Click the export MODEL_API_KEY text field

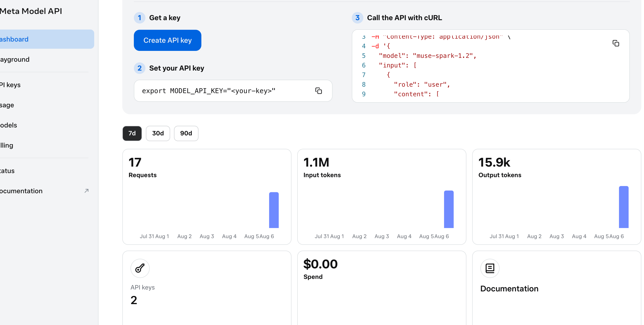(x=233, y=91)
